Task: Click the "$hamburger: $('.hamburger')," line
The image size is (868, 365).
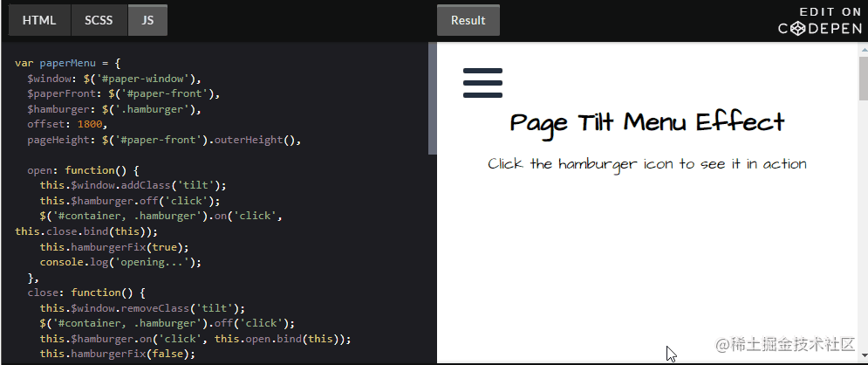Action: pos(114,110)
